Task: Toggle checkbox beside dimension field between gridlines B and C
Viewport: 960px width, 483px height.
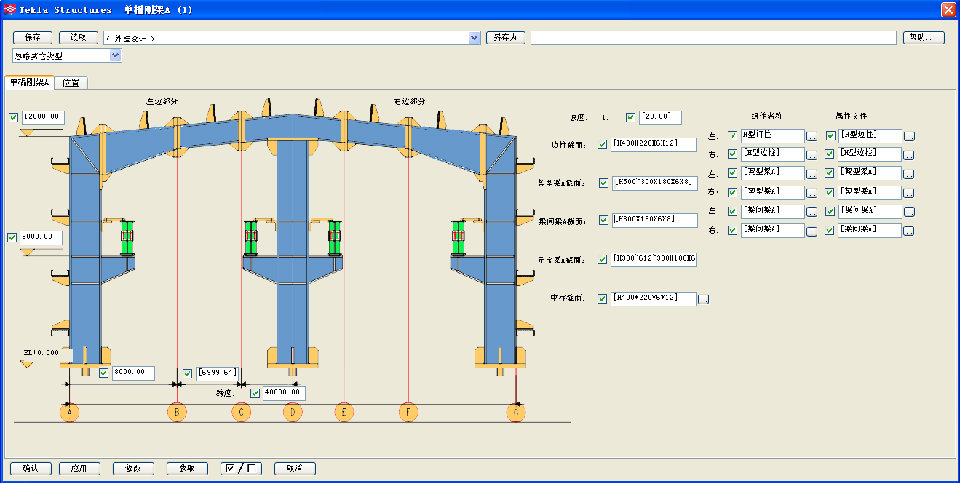Action: pyautogui.click(x=187, y=373)
